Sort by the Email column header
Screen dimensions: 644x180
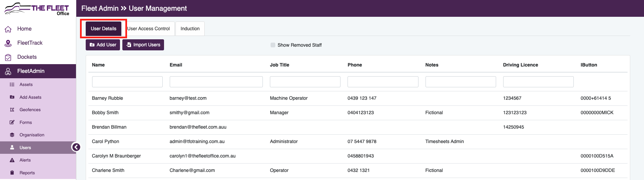176,65
